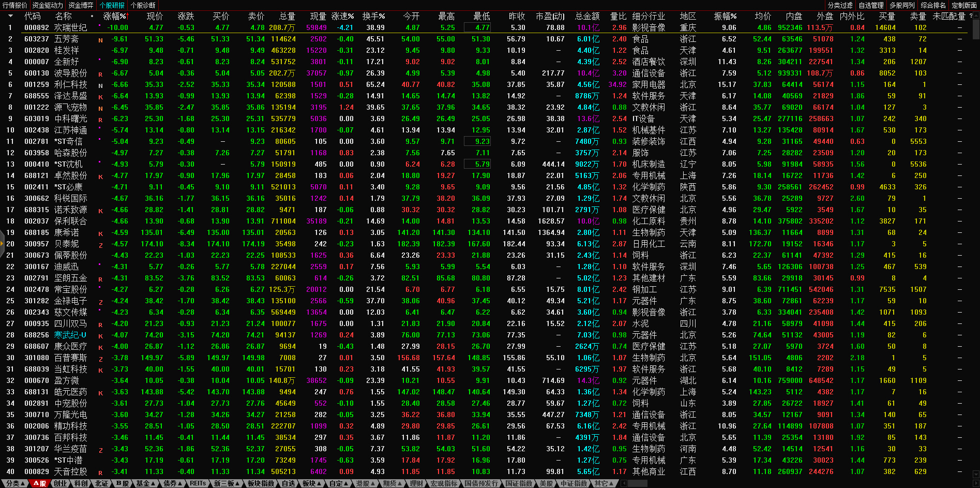Image resolution: width=980 pixels, height=488 pixels.
Task: Click the N marker beside 五芳斋
Action: click(100, 40)
